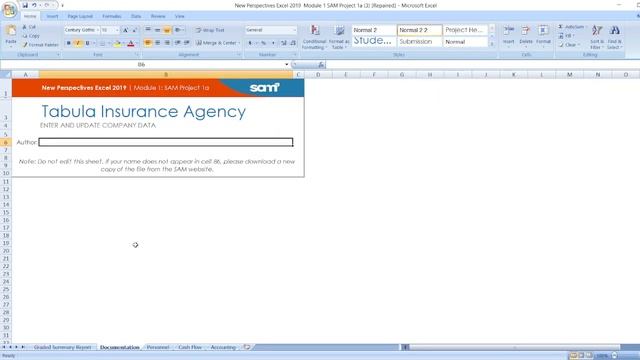The image size is (640, 360).
Task: Open the Name Box dropdown arrow
Action: tap(287, 64)
